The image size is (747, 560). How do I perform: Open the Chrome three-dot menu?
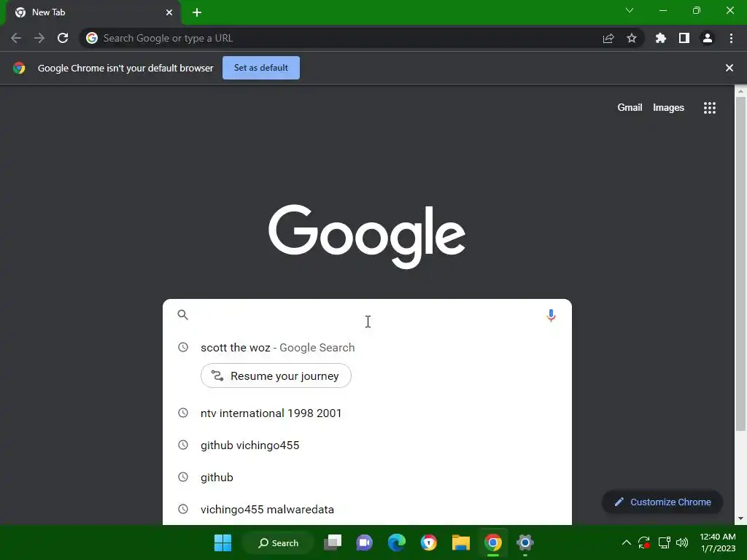(x=731, y=38)
